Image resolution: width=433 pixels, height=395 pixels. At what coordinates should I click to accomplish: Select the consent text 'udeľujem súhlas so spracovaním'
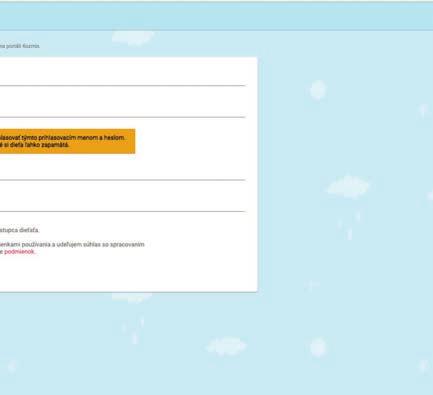100,244
